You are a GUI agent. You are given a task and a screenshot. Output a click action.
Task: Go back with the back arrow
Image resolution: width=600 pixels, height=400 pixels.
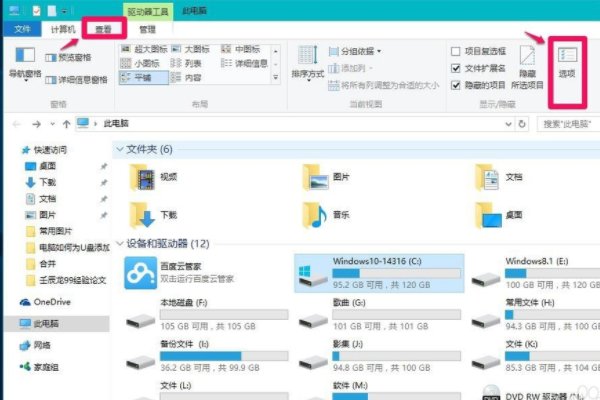16,124
